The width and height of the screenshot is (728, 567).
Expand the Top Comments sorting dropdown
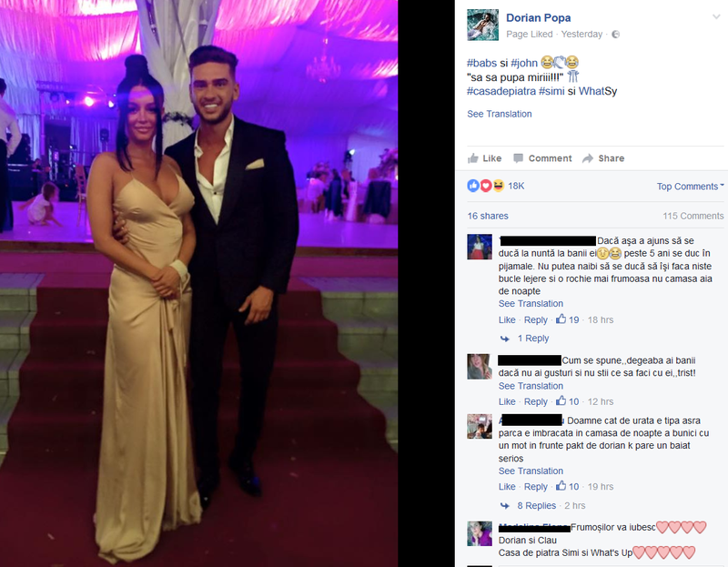pos(690,187)
